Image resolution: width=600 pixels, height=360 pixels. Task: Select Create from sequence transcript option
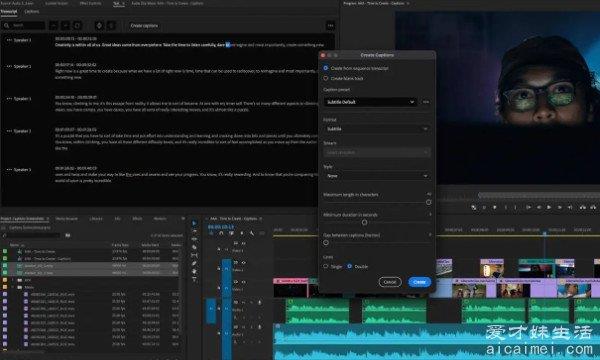click(x=326, y=68)
